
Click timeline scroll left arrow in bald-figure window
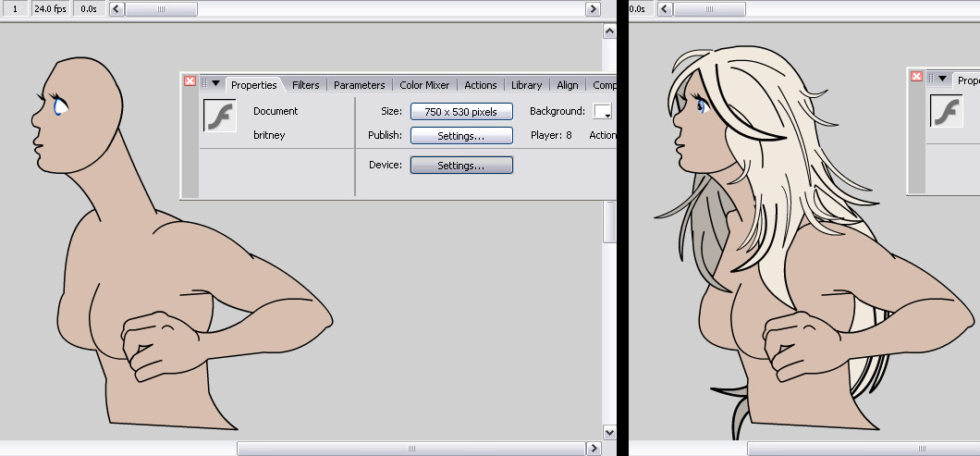[x=116, y=8]
